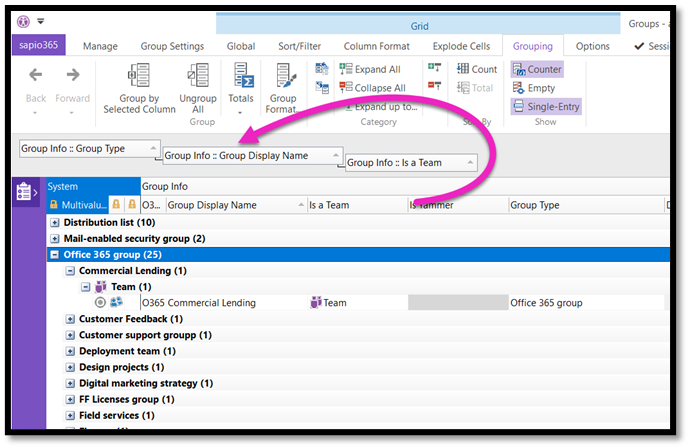689x448 pixels.
Task: Click the red sort descending icon
Action: [x=434, y=85]
